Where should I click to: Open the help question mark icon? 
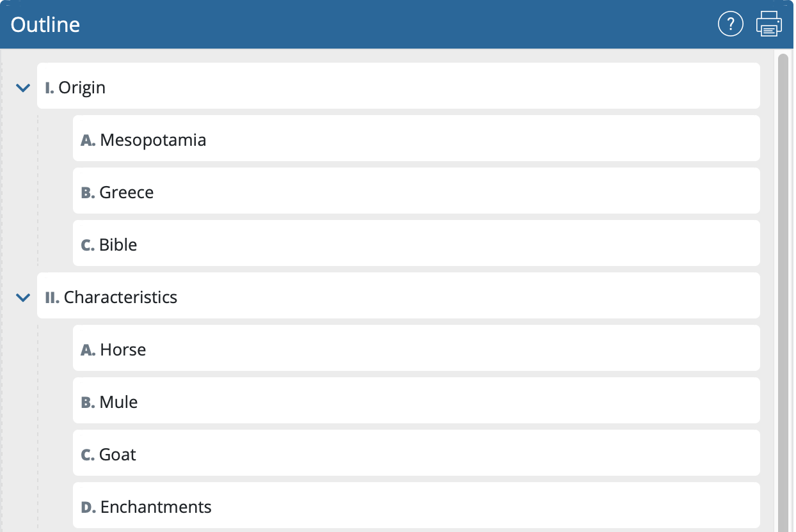tap(731, 24)
